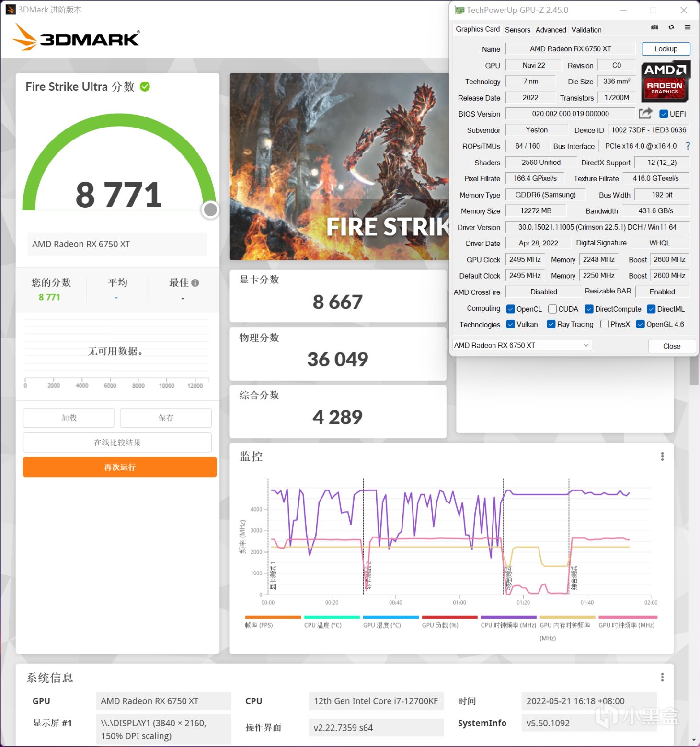Click the purple CPU 时钟频率 legend swatch
Viewport: 700px width, 747px height.
[509, 617]
